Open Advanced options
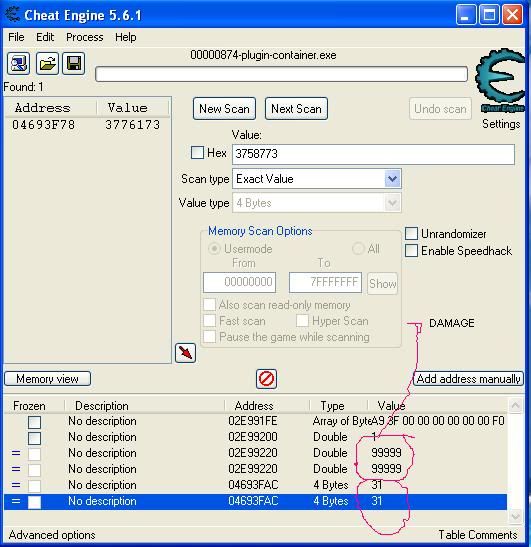 pyautogui.click(x=52, y=535)
